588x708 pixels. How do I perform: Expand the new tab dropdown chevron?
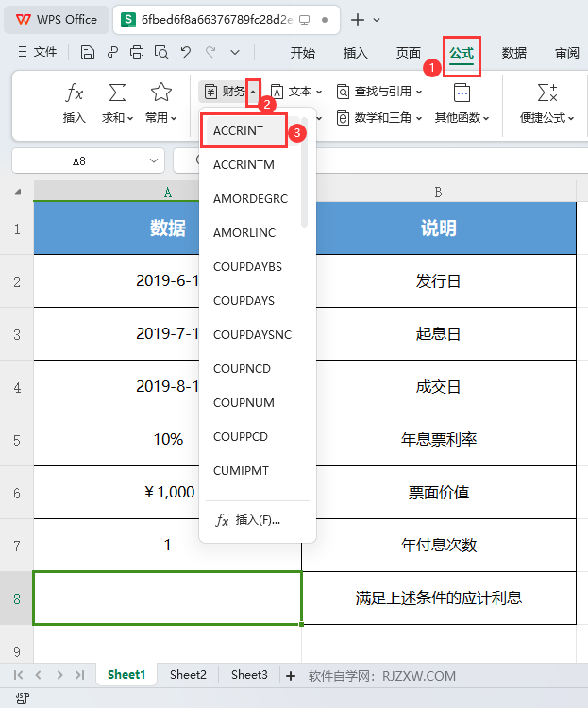point(377,20)
